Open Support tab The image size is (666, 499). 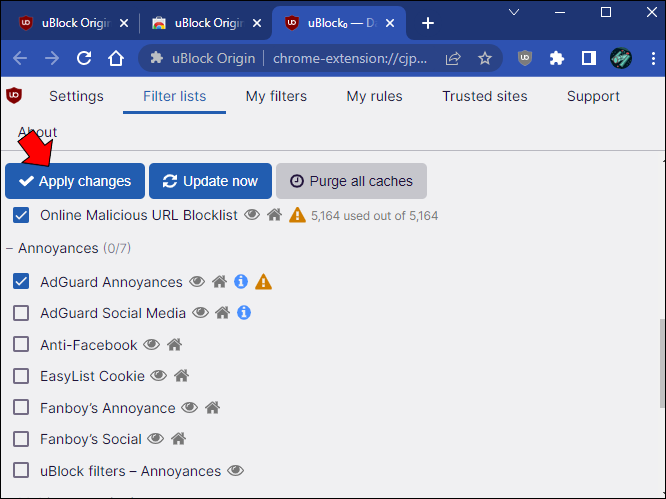[593, 96]
